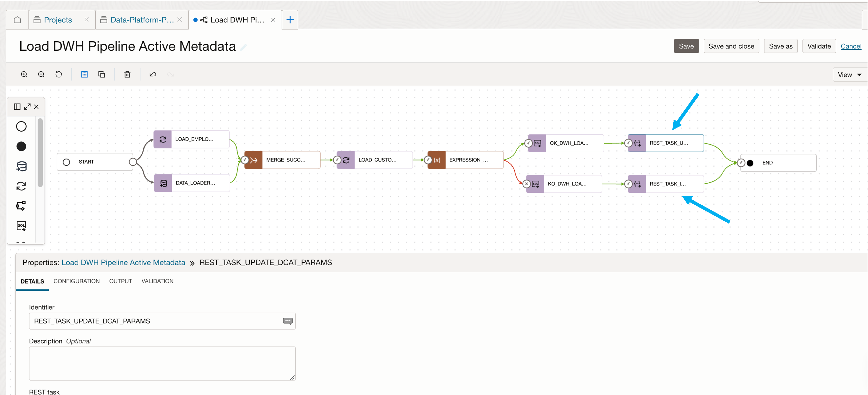This screenshot has width=868, height=395.
Task: Click the START node output port
Action: coord(133,162)
